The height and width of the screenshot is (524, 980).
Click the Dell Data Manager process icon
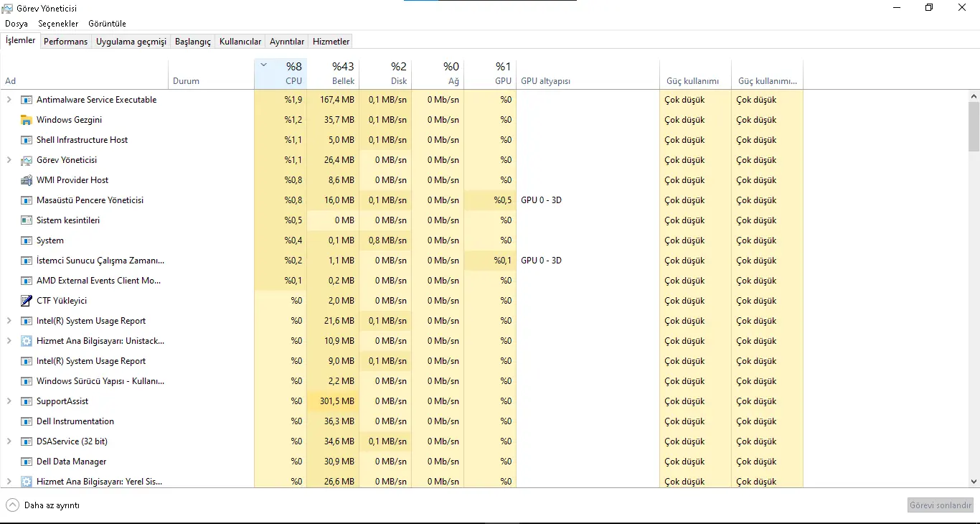(x=27, y=462)
